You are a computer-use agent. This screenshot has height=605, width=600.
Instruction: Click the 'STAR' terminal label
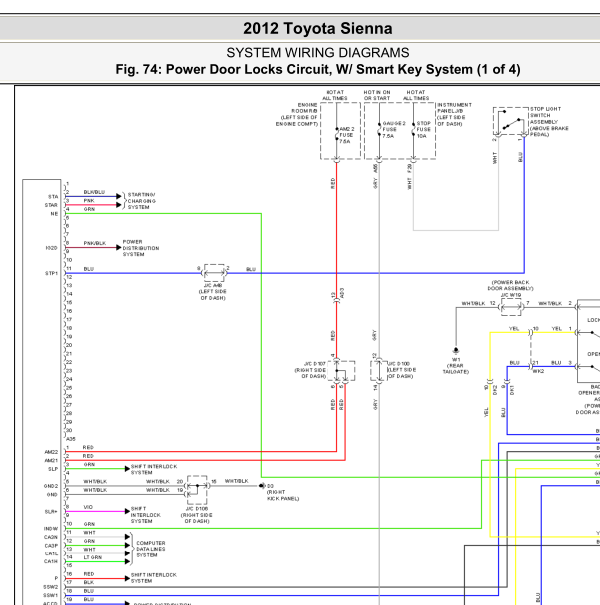pyautogui.click(x=51, y=205)
